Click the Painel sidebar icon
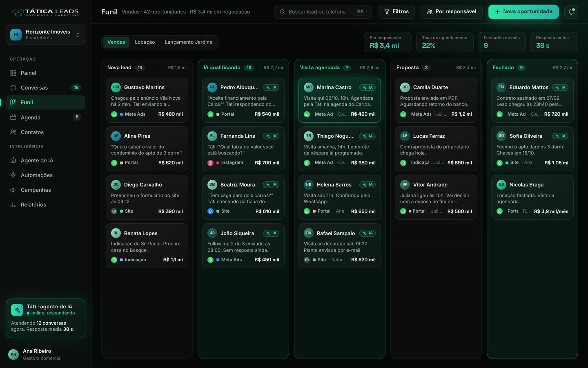This screenshot has height=368, width=588. pos(13,73)
